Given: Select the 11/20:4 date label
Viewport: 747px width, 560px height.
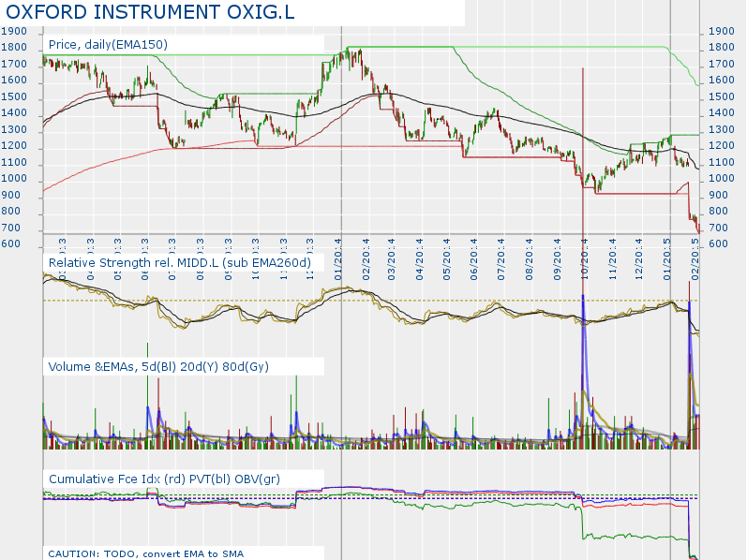Looking at the screenshot, I should pyautogui.click(x=612, y=259).
